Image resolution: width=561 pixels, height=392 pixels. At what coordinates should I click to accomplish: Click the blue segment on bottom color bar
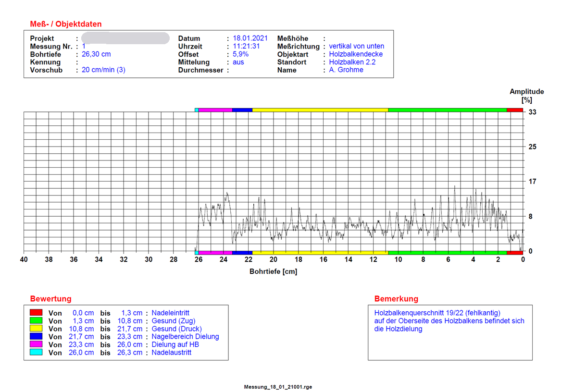pos(242,253)
